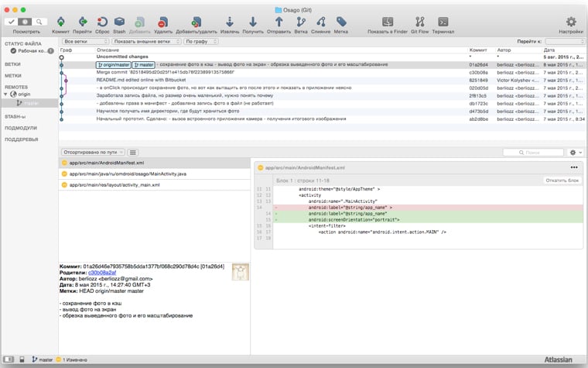The height and width of the screenshot is (368, 588).
Task: Click the master branch status bar indicator
Action: pyautogui.click(x=42, y=359)
